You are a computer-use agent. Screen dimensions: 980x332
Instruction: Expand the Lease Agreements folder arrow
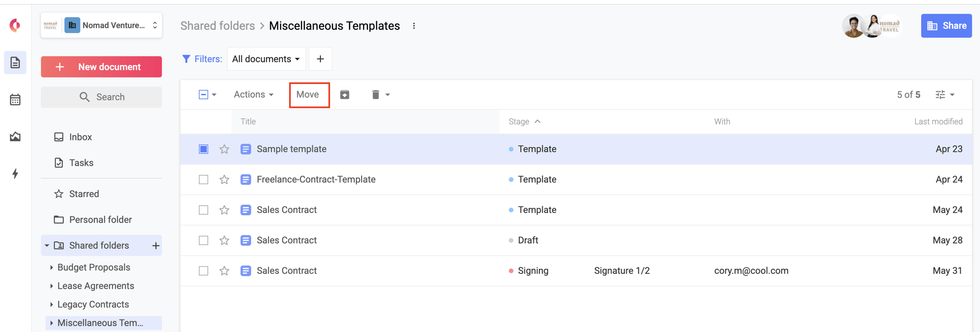point(51,286)
